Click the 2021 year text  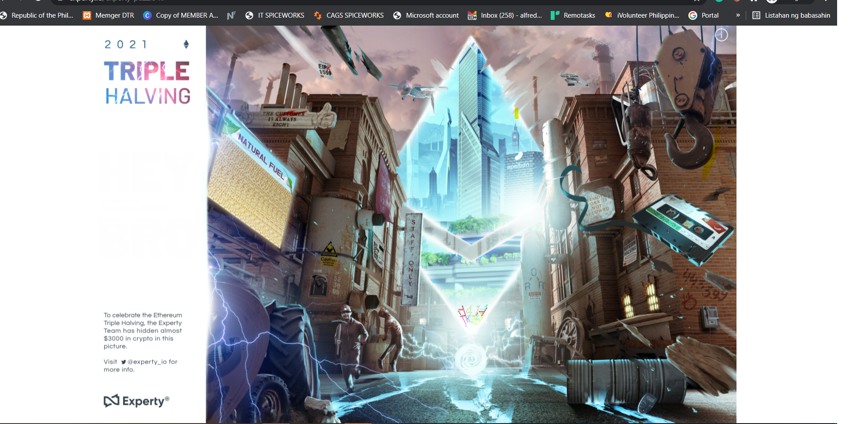click(x=126, y=45)
